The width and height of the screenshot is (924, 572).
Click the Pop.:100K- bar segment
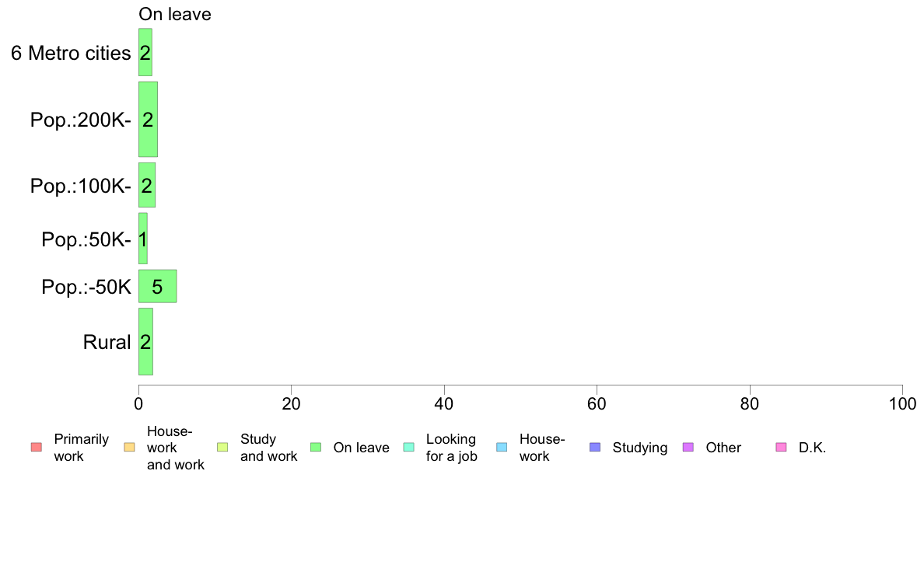[147, 185]
